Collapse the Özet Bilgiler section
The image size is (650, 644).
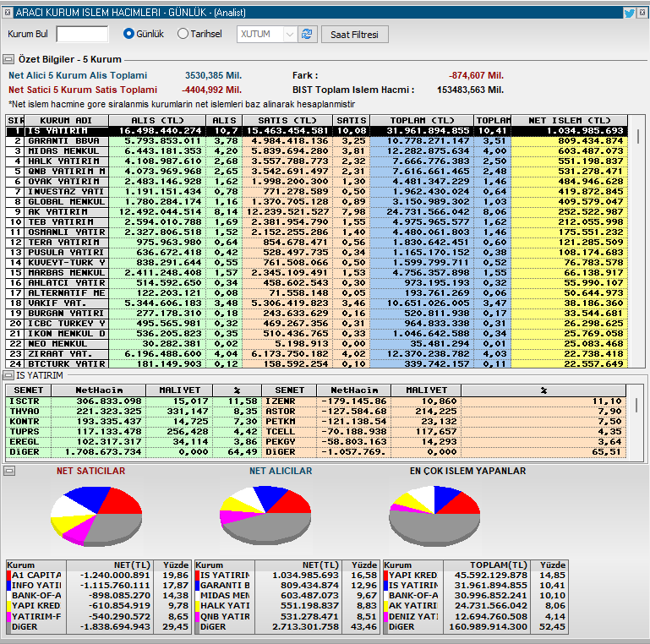point(8,59)
